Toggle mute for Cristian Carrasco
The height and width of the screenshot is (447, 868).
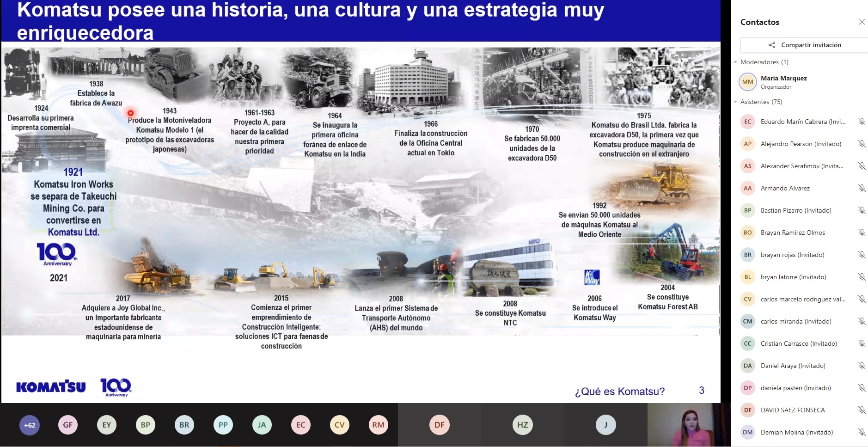point(862,343)
